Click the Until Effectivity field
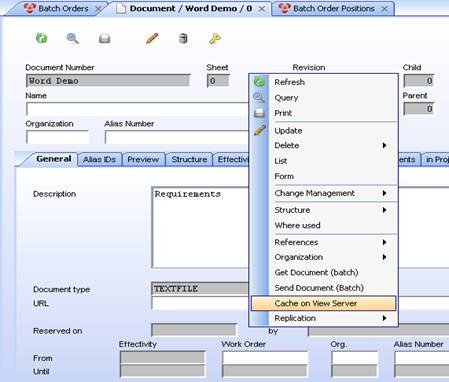Viewport: 449px width, 382px height. click(x=162, y=371)
